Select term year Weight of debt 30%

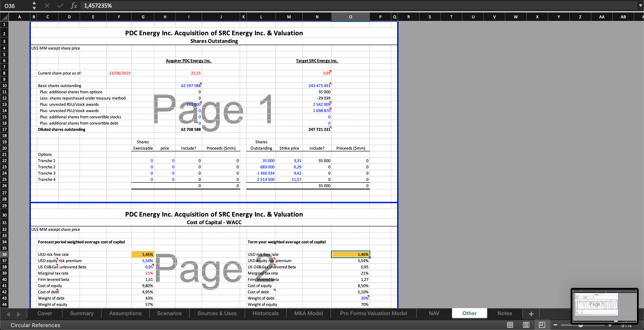[x=350, y=298]
